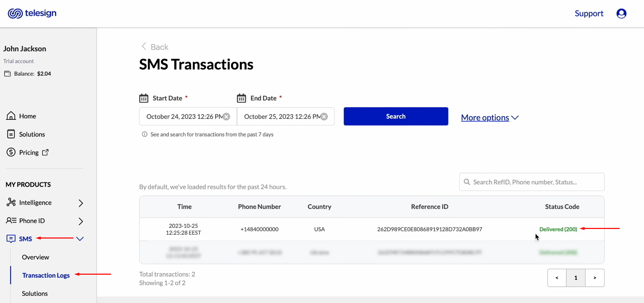644x303 pixels.
Task: Select page 1 in pagination
Action: [x=576, y=278]
